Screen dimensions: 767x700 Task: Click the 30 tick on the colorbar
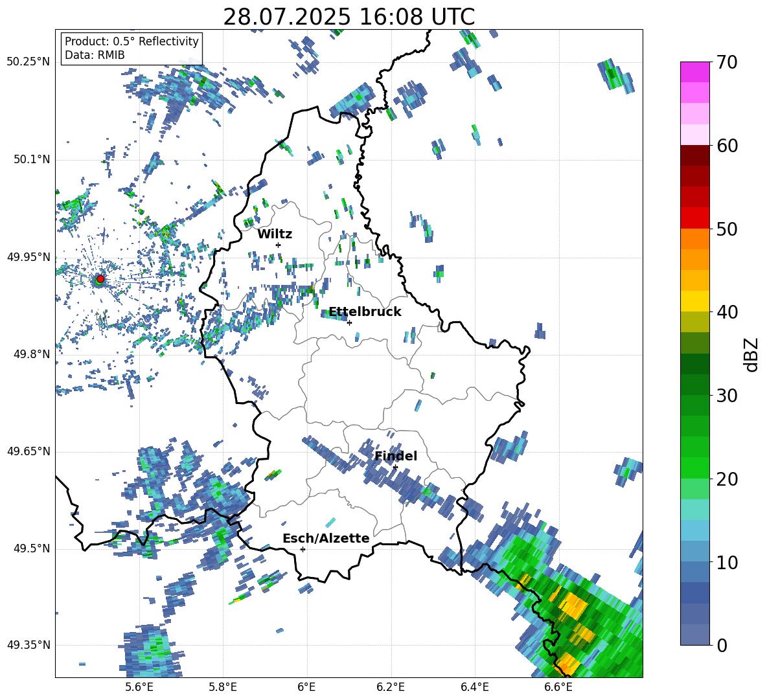727,395
